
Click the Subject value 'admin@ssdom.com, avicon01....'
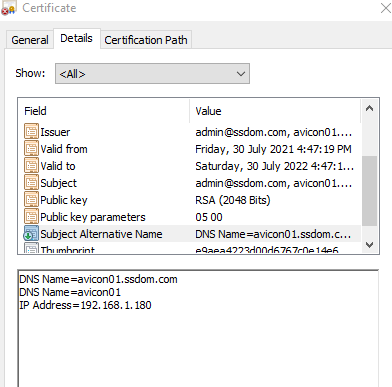coord(274,183)
